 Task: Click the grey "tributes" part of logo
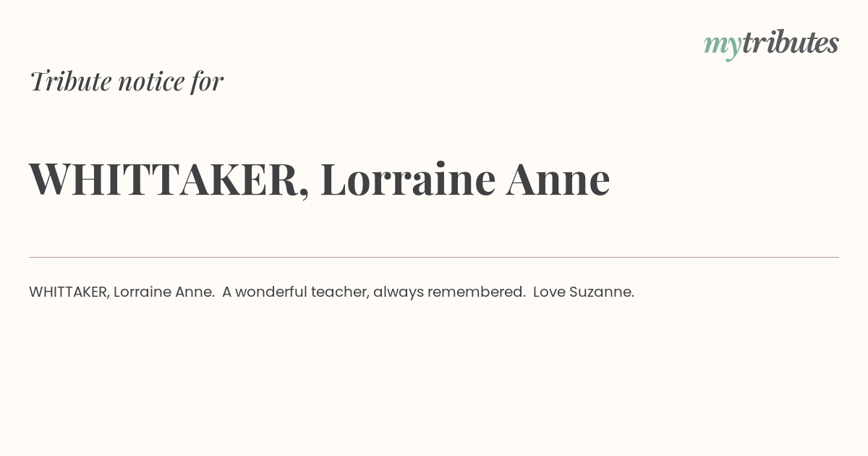[x=790, y=43]
